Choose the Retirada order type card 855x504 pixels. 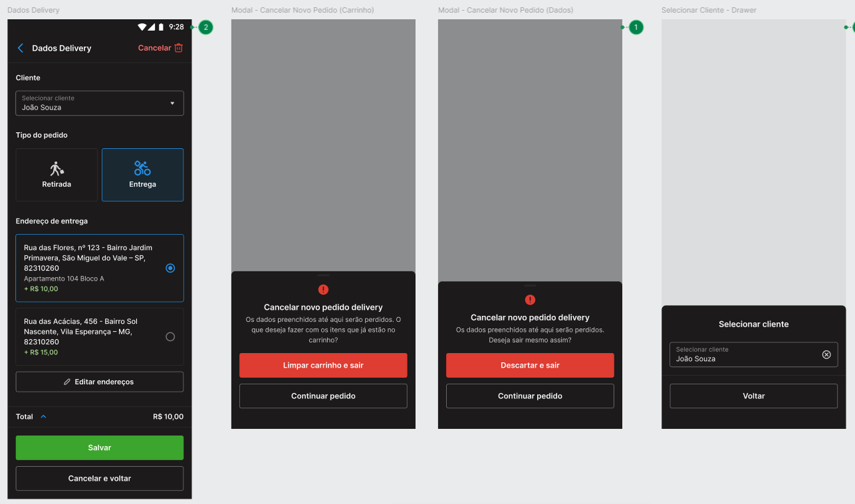[x=57, y=175]
